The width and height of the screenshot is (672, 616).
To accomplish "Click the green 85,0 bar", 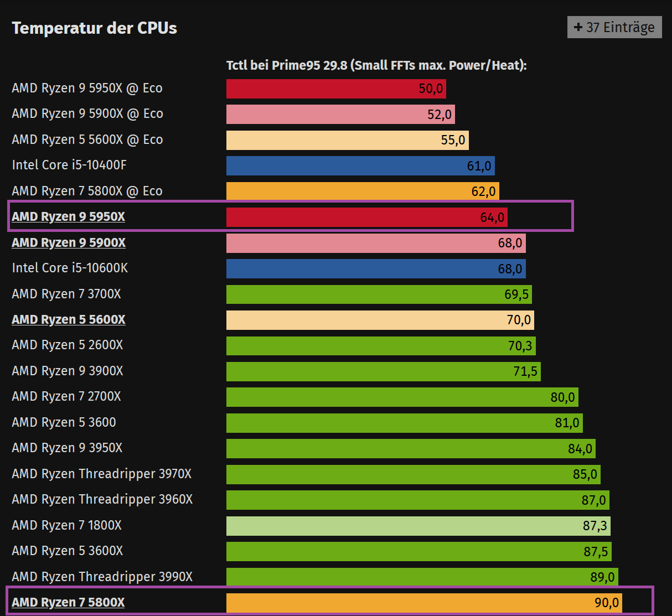I will coord(413,475).
